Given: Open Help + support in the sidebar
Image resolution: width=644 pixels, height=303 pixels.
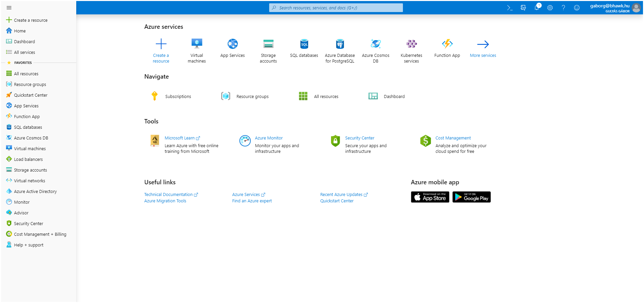Looking at the screenshot, I should tap(38, 245).
